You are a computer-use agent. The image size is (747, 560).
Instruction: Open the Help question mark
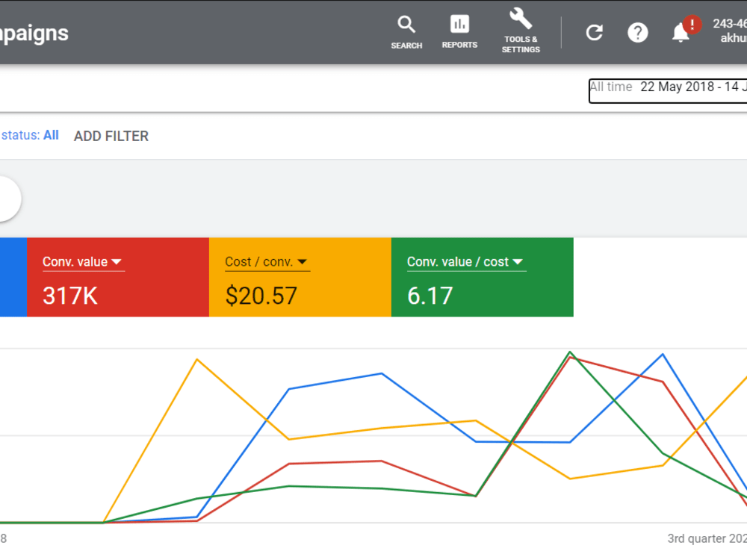tap(637, 33)
